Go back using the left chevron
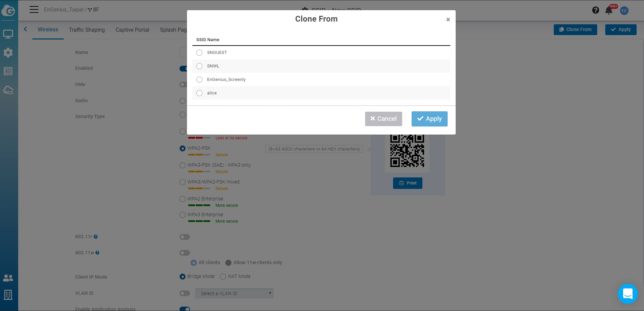Viewport: 644px width, 311px height. 25,29
